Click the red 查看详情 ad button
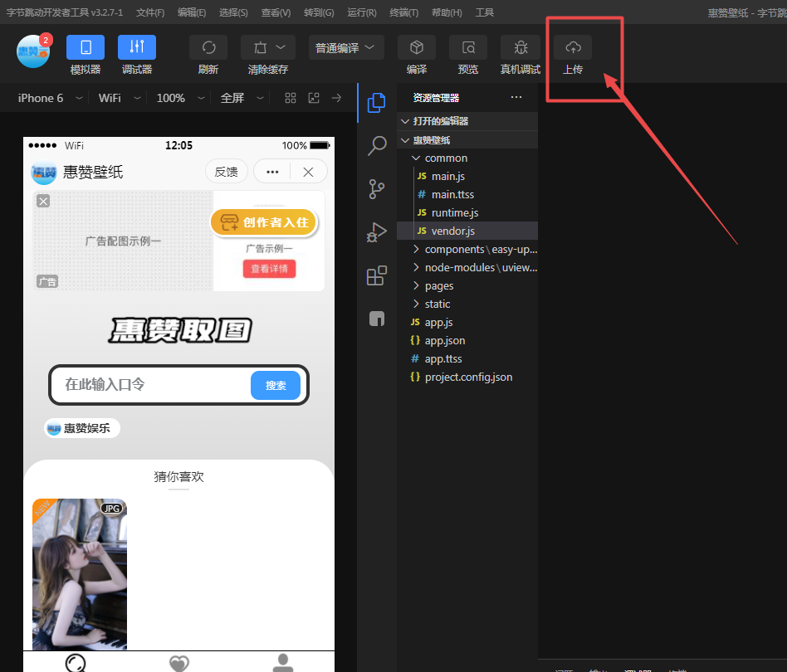The image size is (787, 672). pyautogui.click(x=270, y=269)
